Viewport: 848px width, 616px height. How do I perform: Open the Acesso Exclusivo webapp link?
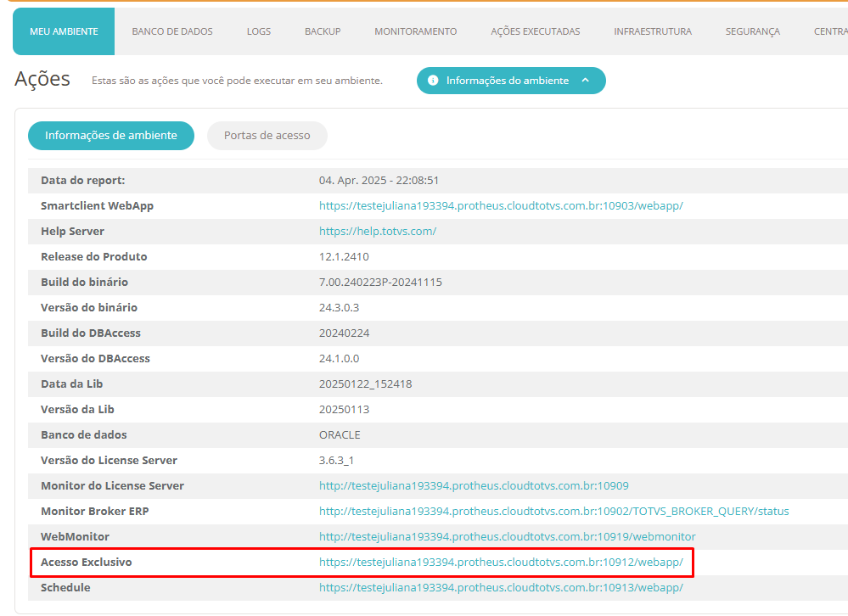(501, 562)
